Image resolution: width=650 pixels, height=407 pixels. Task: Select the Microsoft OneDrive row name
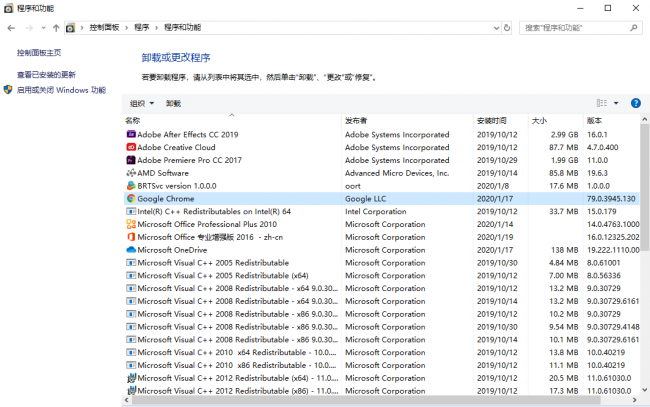(172, 250)
